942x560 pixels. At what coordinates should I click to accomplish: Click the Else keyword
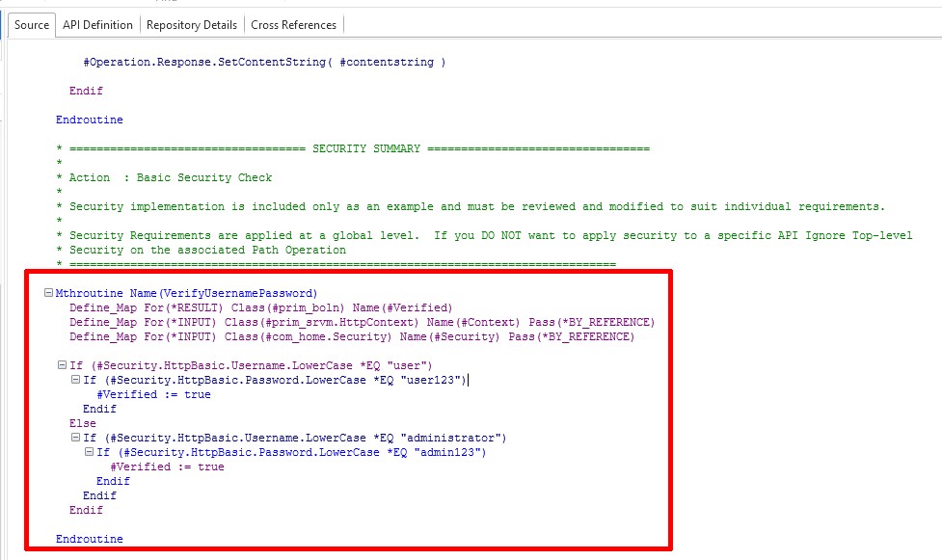point(82,423)
